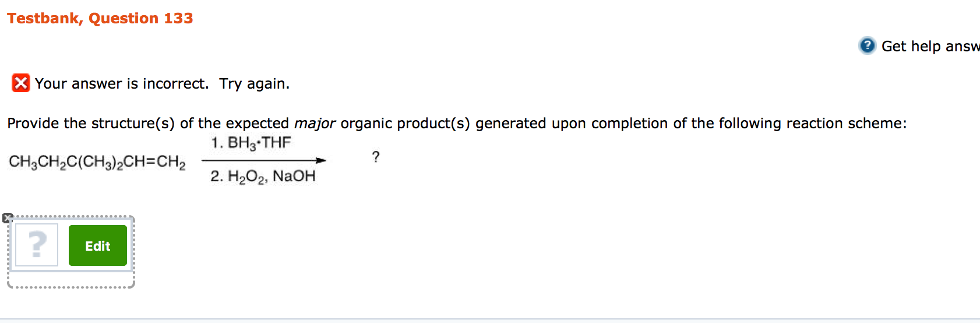This screenshot has width=980, height=323.
Task: Click the reaction arrow in the scheme
Action: tap(263, 160)
